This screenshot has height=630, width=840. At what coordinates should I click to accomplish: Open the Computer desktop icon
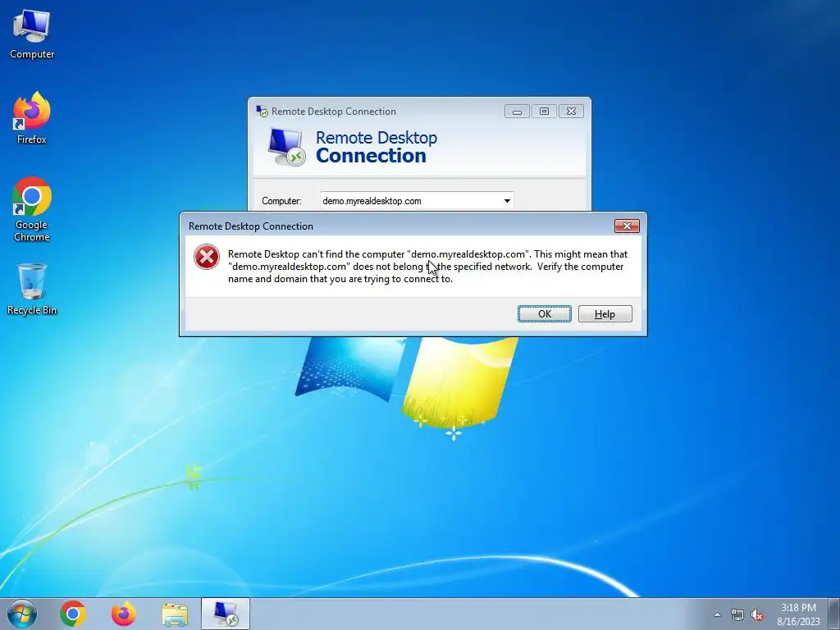point(32,34)
